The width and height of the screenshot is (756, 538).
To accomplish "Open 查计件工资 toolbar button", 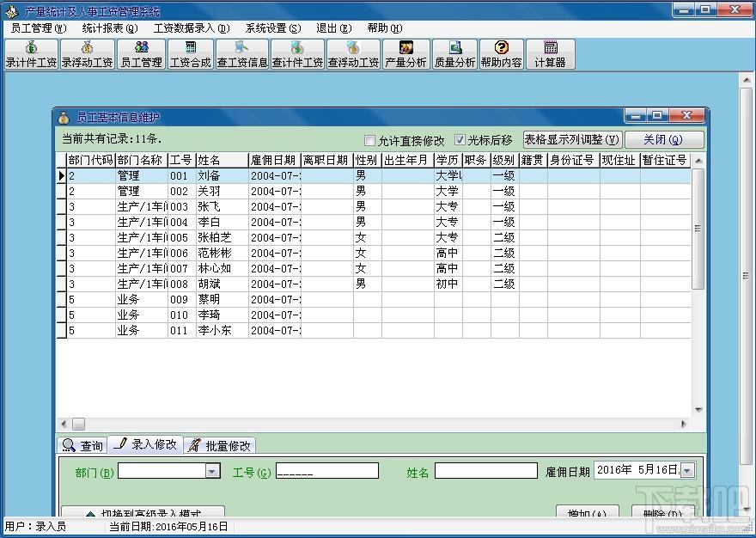I will pyautogui.click(x=297, y=54).
